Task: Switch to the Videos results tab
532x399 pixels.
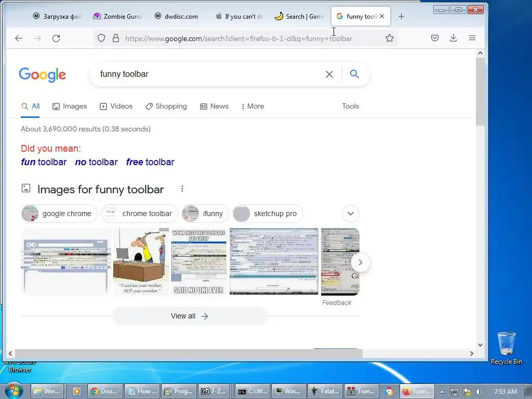Action: pyautogui.click(x=116, y=106)
